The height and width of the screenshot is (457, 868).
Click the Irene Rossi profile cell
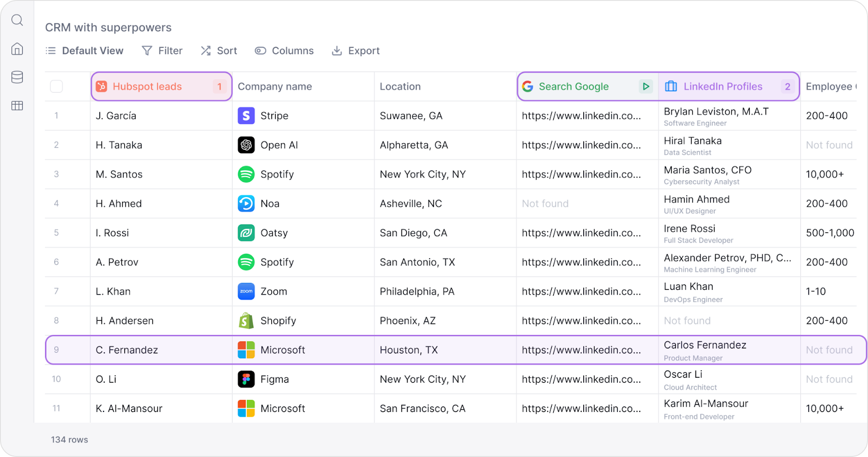(x=730, y=233)
